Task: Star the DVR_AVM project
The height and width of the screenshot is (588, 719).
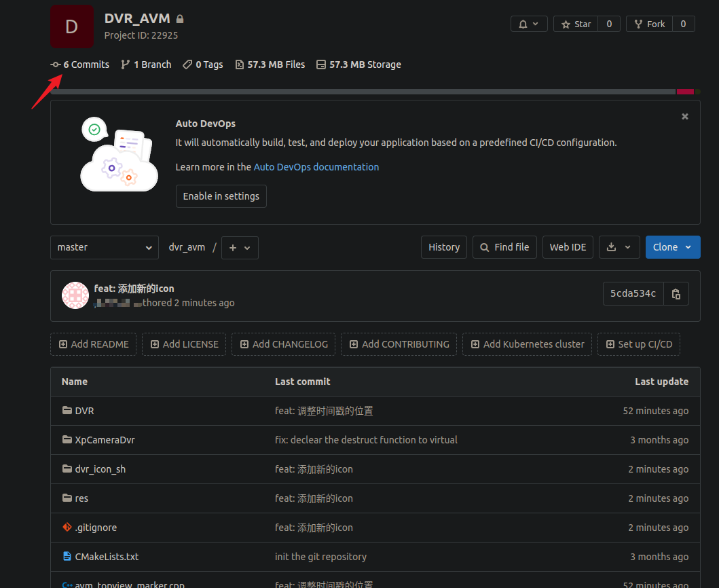Action: click(x=576, y=24)
